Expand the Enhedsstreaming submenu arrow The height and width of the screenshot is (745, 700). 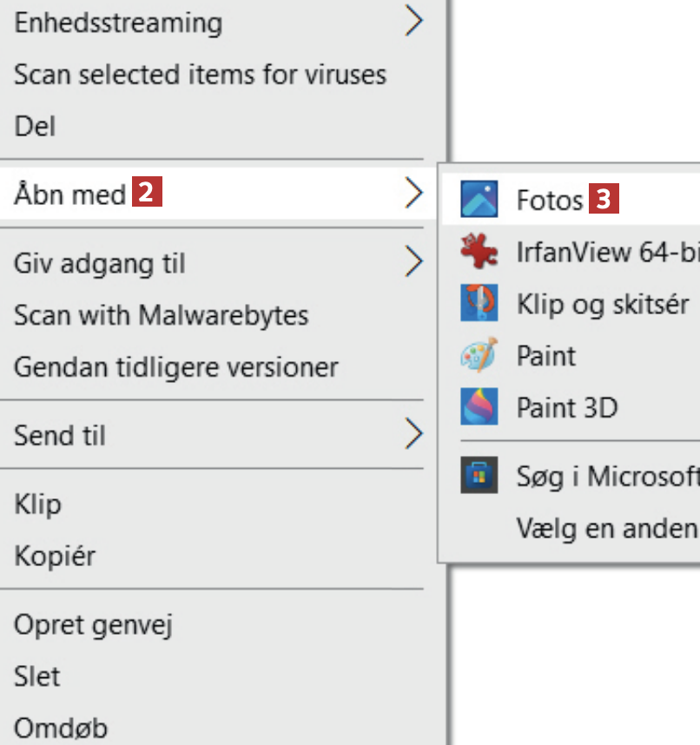414,22
